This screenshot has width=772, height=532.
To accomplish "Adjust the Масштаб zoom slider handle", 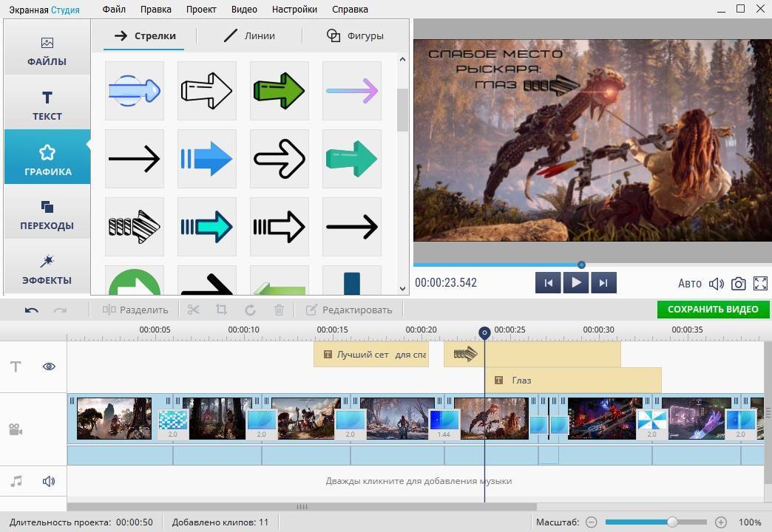I will 672,522.
